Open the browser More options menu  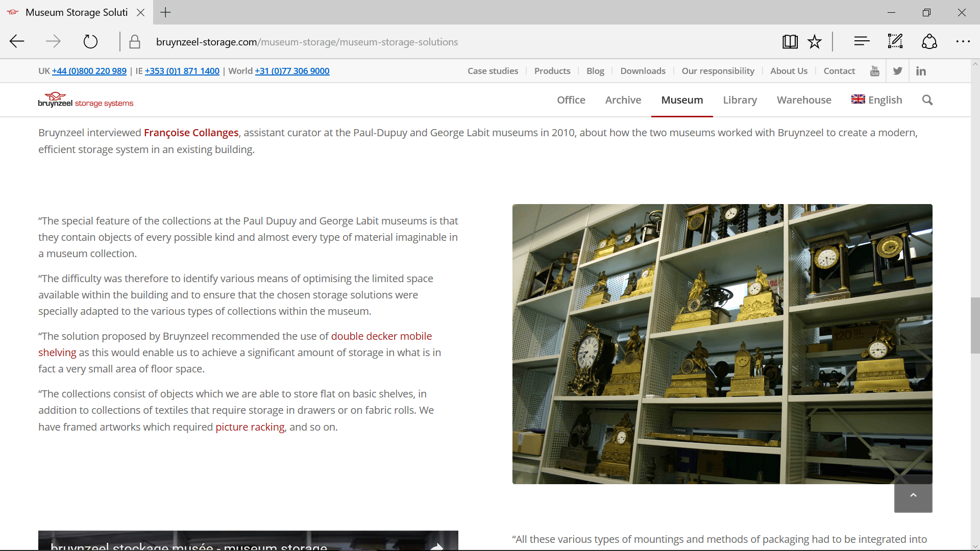click(963, 41)
